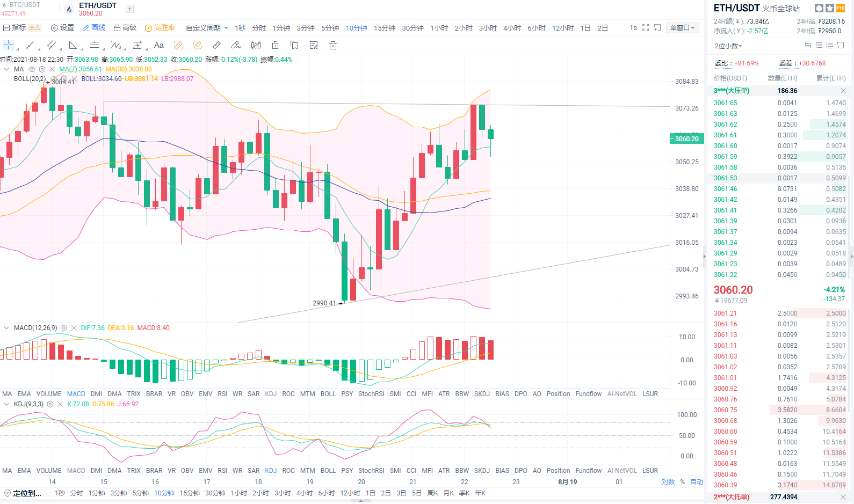854x504 pixels.
Task: Select the trend line drawing tool
Action: (30, 45)
